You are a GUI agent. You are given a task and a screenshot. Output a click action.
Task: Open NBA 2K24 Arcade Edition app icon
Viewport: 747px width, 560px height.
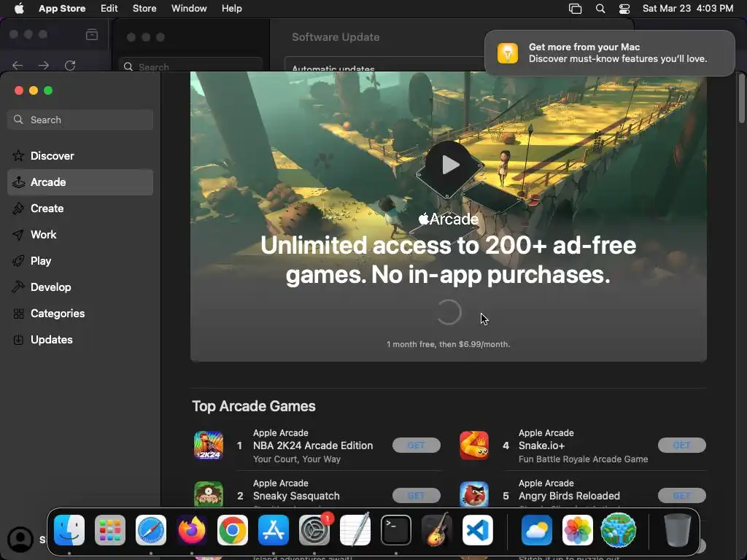[209, 446]
